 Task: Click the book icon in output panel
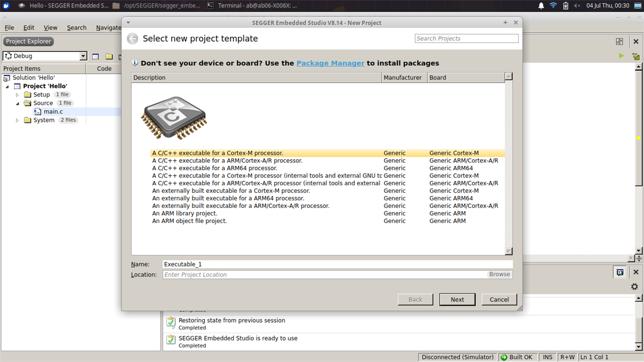click(x=620, y=272)
